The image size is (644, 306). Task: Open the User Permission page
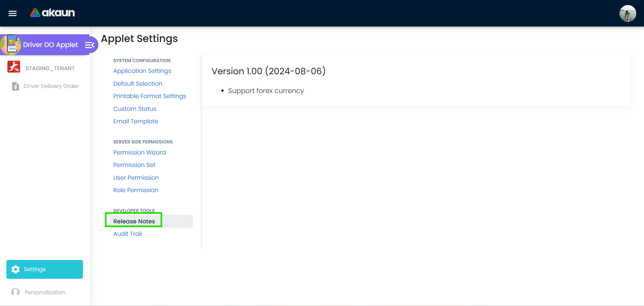coord(136,177)
